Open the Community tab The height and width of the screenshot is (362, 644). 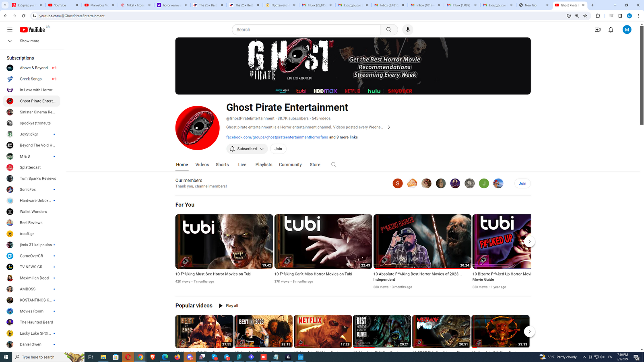click(290, 165)
